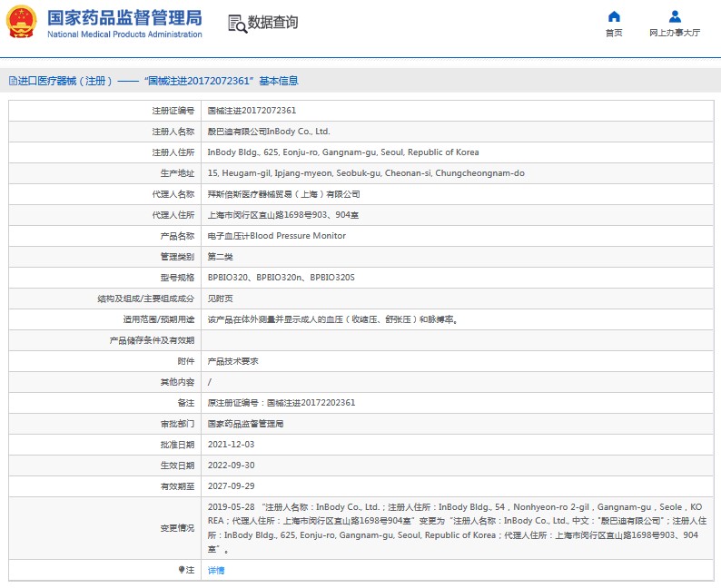
Task: Click the 有效期至 row label
Action: pos(177,486)
